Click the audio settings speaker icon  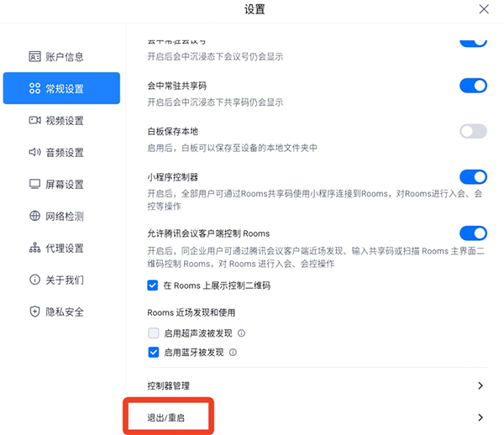[34, 152]
